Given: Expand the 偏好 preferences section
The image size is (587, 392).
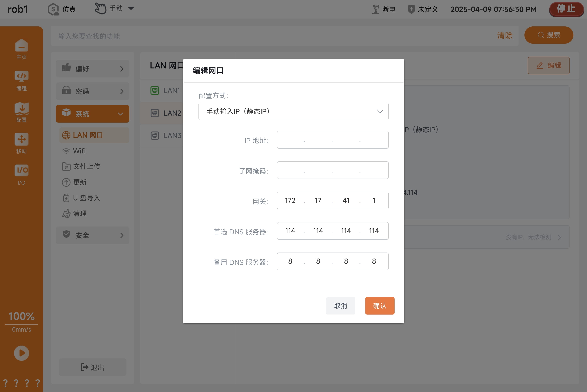Looking at the screenshot, I should [92, 68].
